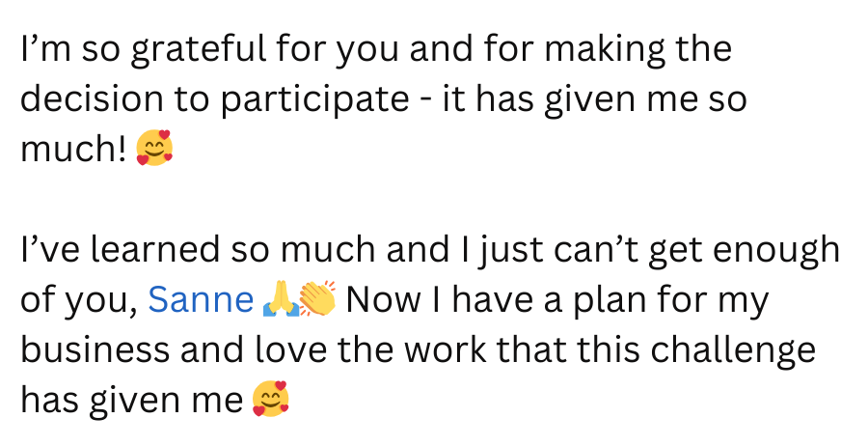Image resolution: width=868 pixels, height=446 pixels.
Task: Select the hearts-face emoji after "has given me"
Action: click(271, 399)
